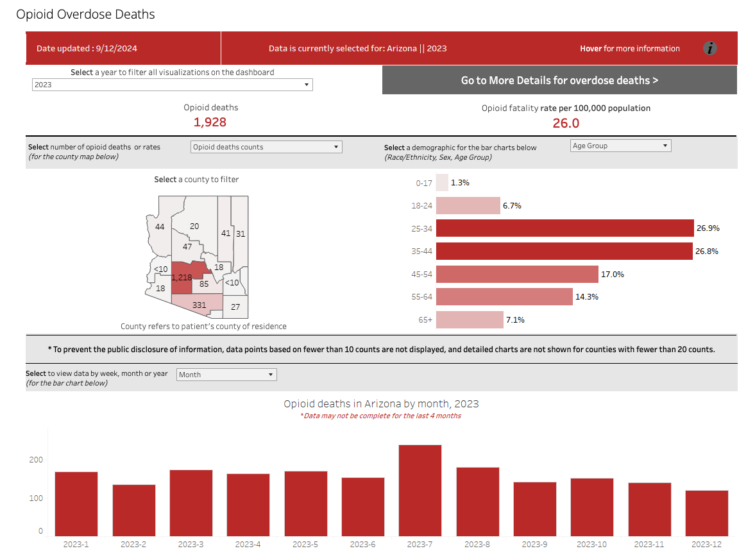Select the county with 331 deaths on map

coord(199,303)
